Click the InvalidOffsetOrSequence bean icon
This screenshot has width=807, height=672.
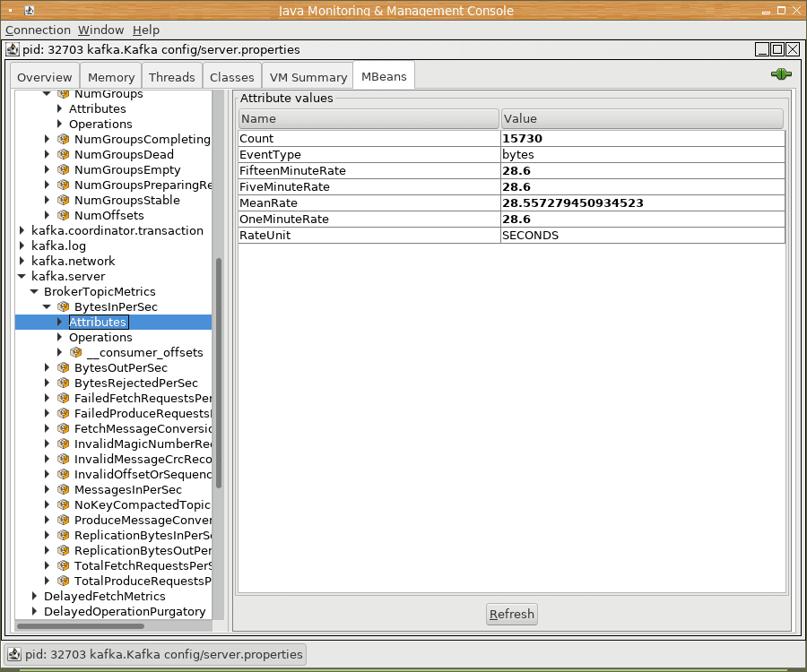pyautogui.click(x=64, y=474)
